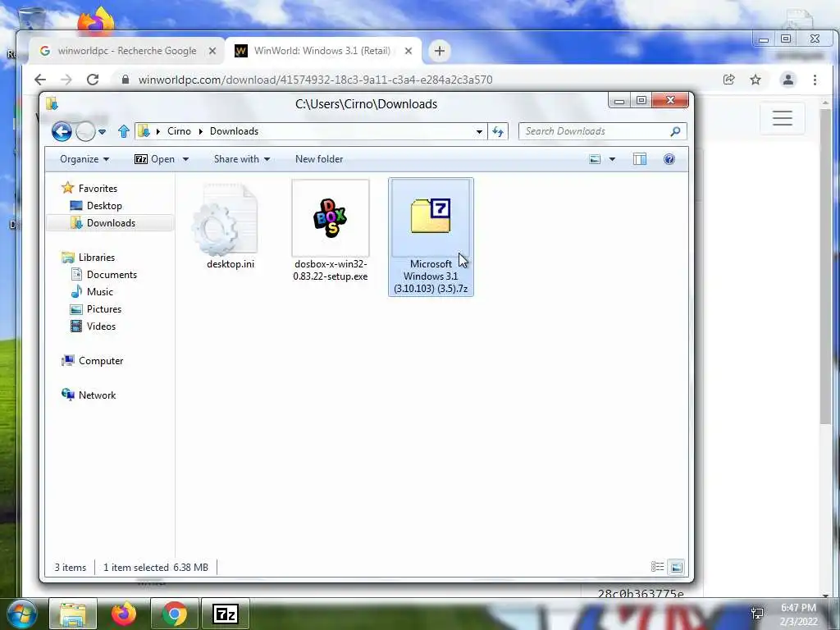Select Favorites in navigation pane
This screenshot has width=840, height=630.
coord(90,188)
